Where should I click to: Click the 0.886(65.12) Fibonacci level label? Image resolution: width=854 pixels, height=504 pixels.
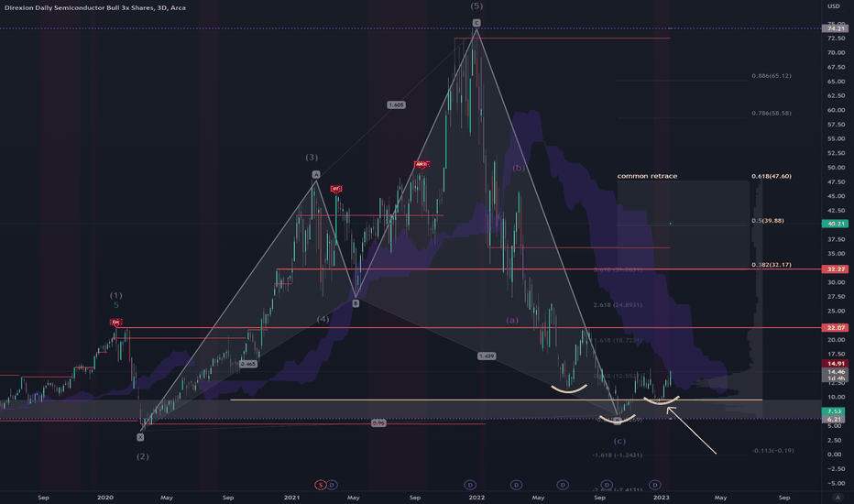click(x=772, y=76)
